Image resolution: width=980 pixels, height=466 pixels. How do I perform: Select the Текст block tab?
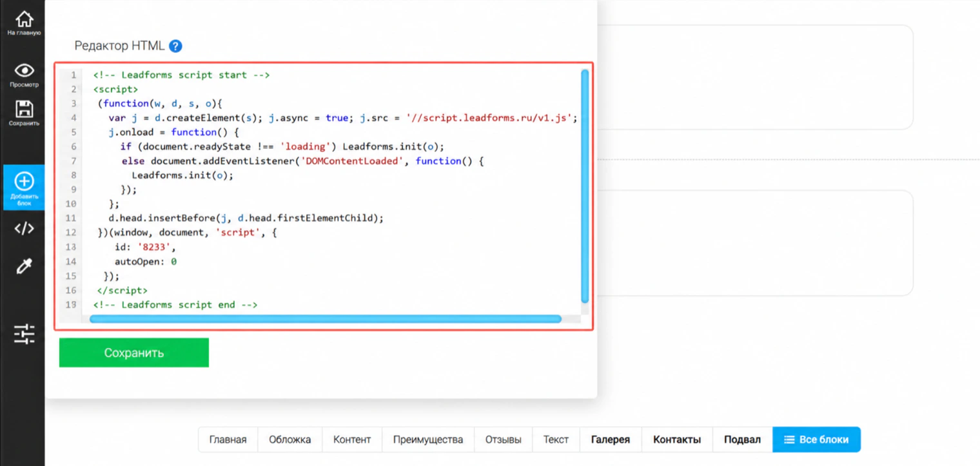[x=556, y=440]
